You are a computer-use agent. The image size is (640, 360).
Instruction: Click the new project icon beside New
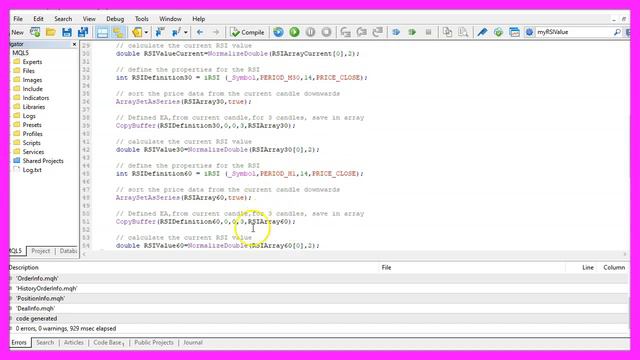pyautogui.click(x=35, y=32)
